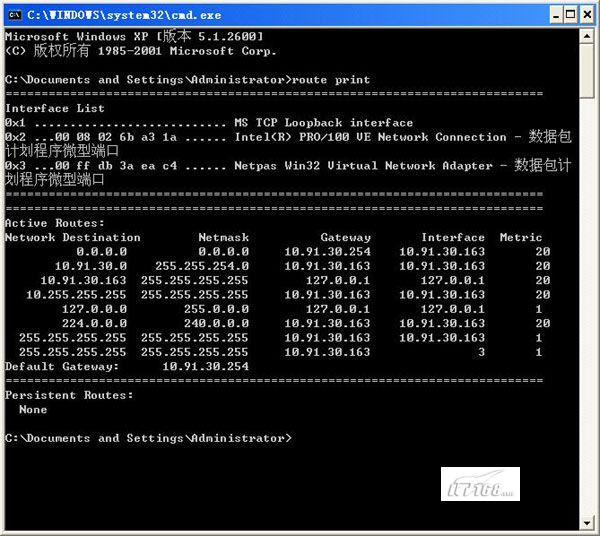Image resolution: width=600 pixels, height=536 pixels.
Task: Maximize the cmd.exe window
Action: (571, 15)
